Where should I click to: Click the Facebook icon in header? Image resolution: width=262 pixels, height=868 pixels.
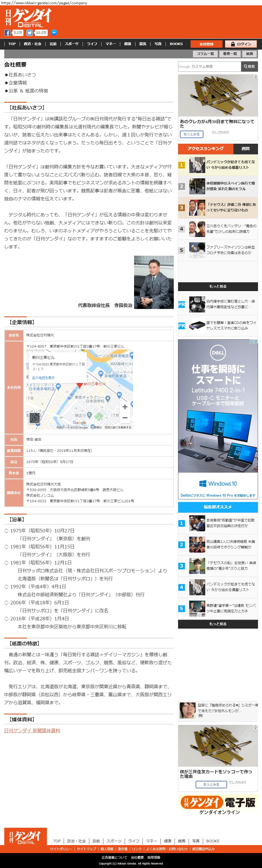(x=7, y=33)
